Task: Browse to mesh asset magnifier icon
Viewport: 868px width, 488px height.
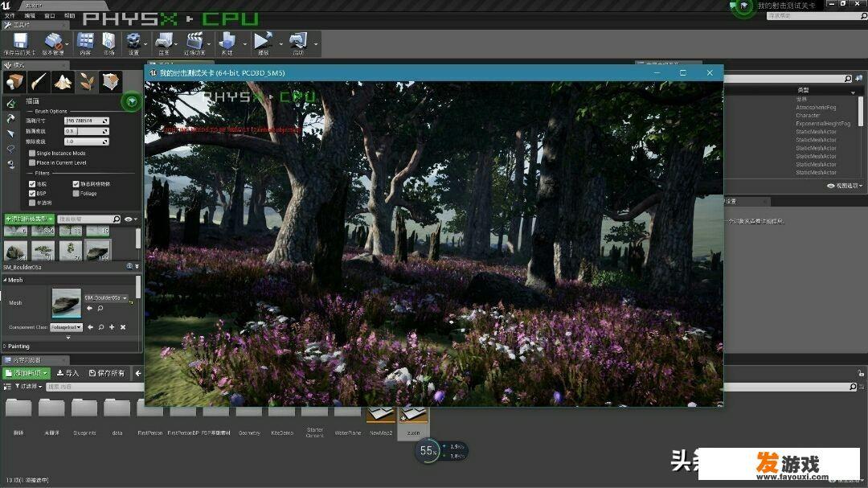Action: pyautogui.click(x=100, y=308)
